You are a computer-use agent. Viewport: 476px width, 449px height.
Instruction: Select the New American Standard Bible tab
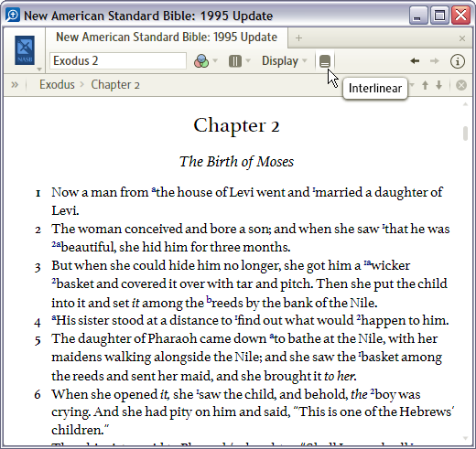pos(167,37)
